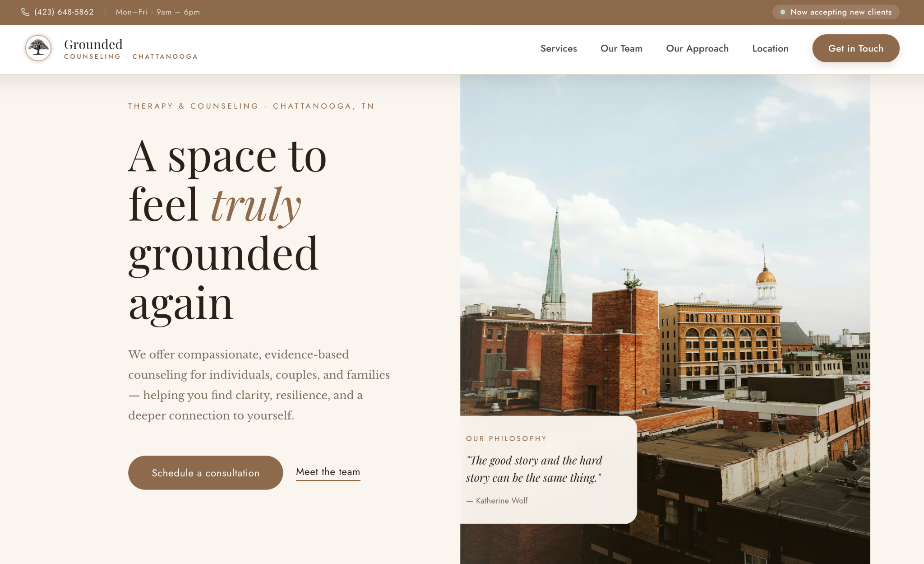Click the Get in Touch button
The width and height of the screenshot is (924, 564).
(855, 48)
